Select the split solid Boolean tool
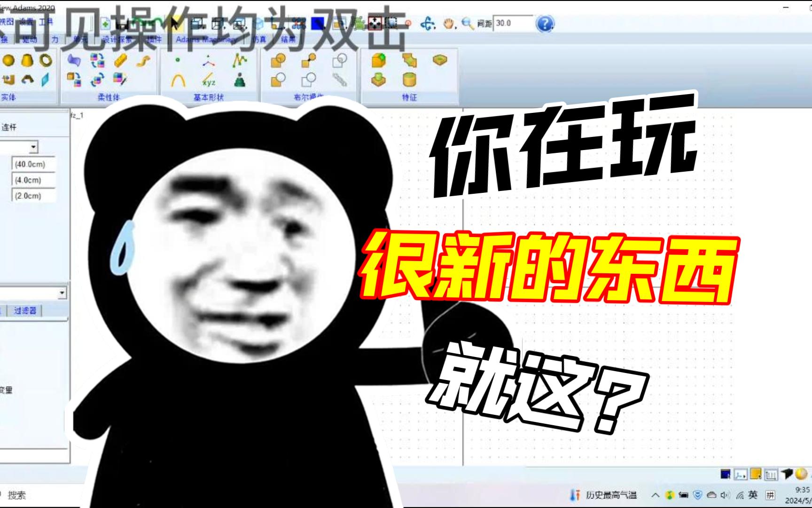 [309, 80]
